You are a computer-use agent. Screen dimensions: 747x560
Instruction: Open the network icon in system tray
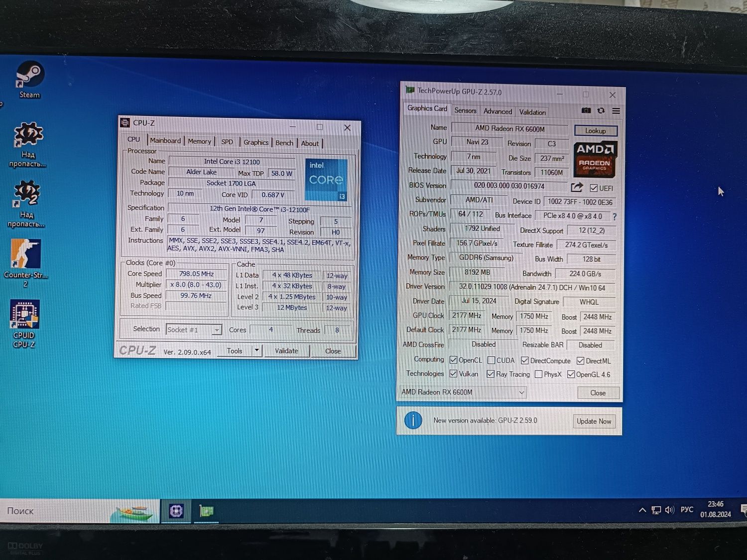click(656, 510)
